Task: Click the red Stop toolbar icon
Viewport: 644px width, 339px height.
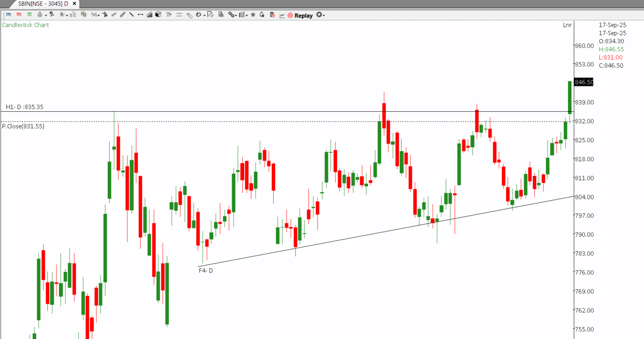Action: click(x=19, y=15)
